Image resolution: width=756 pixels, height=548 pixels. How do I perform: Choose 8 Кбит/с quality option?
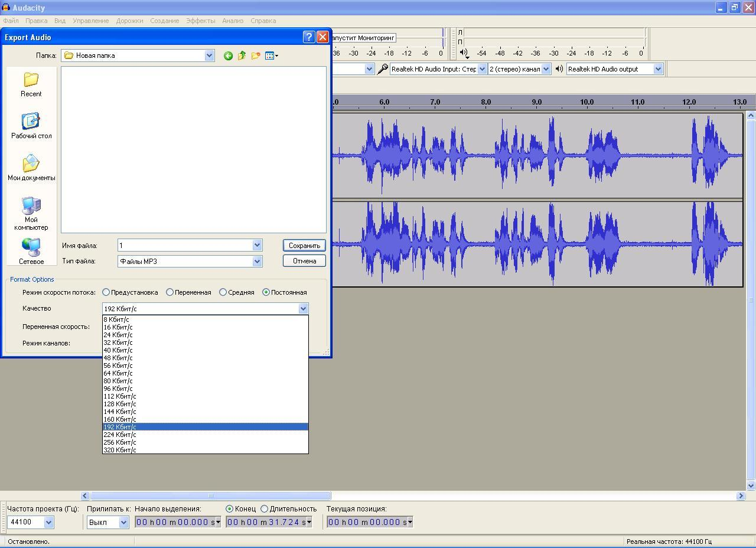pos(206,319)
